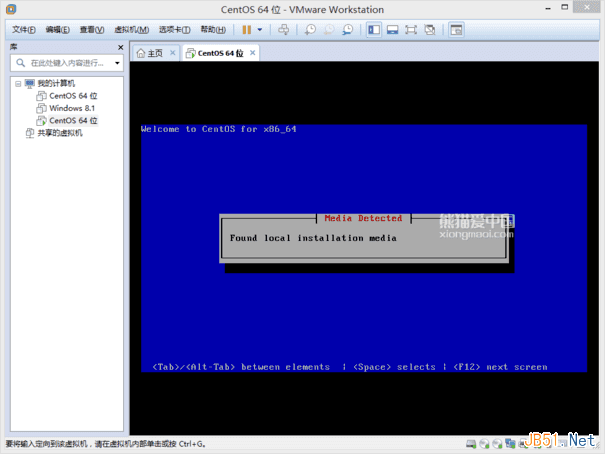Open the 帮助(H) menu
Viewport: 605px width, 454px height.
pyautogui.click(x=213, y=30)
